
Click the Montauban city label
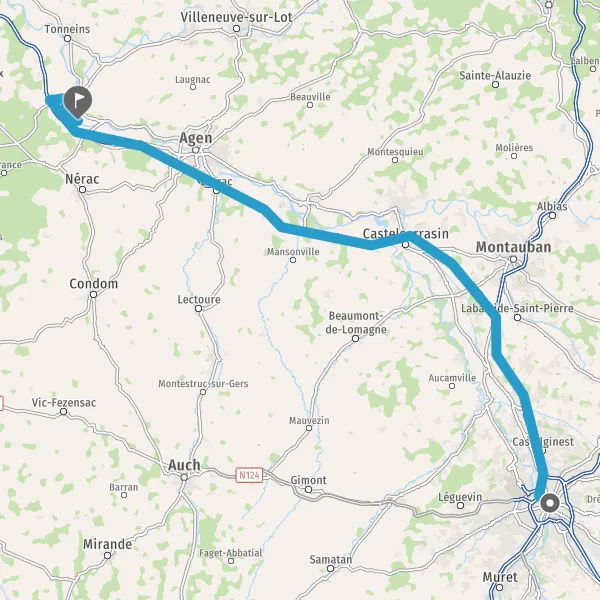coord(514,247)
